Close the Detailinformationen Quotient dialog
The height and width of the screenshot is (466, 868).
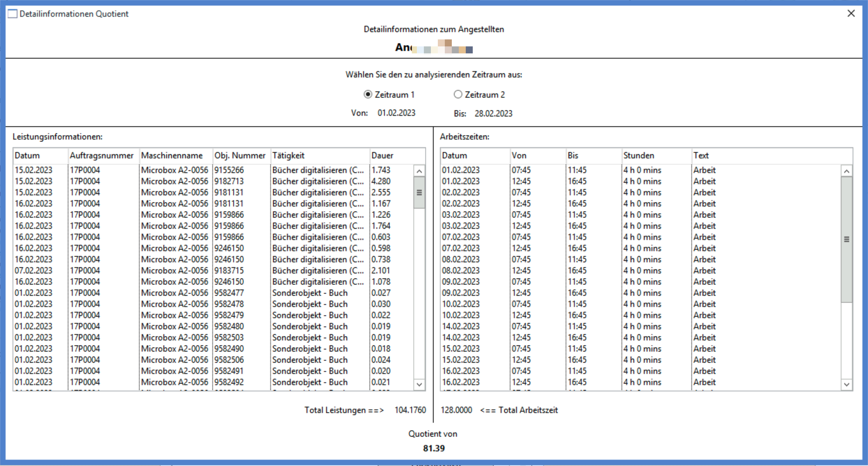851,14
